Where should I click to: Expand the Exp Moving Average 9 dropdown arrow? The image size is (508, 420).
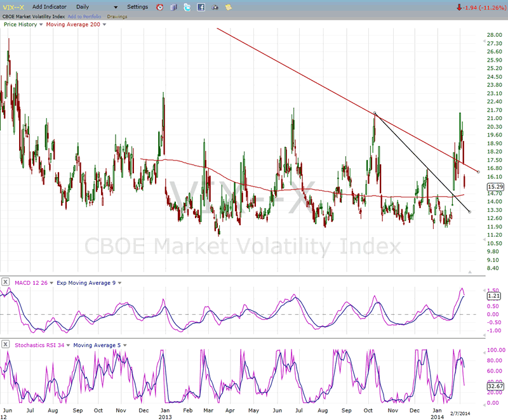coord(119,283)
